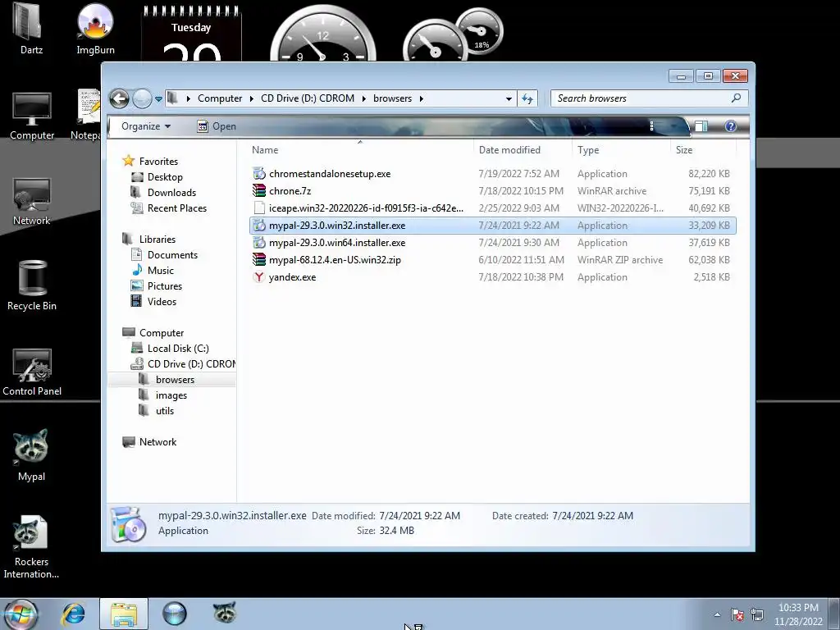
Task: Click Refresh button next to address bar
Action: tap(527, 98)
